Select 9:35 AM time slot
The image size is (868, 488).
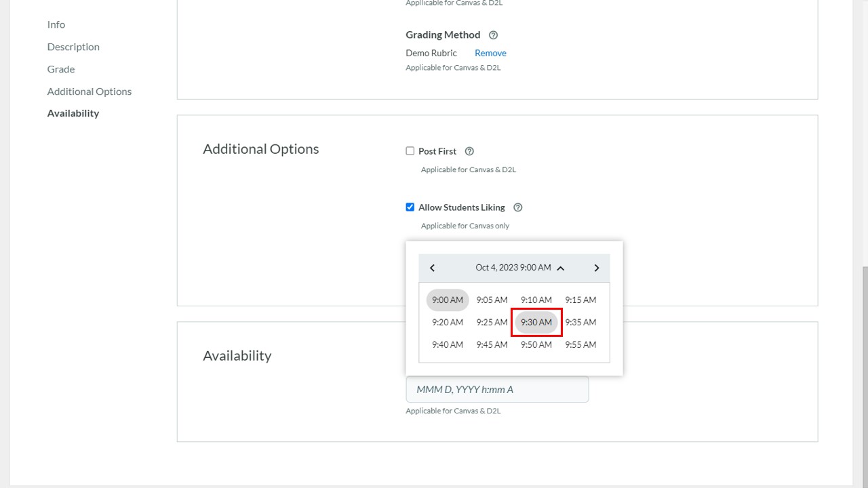[580, 323]
